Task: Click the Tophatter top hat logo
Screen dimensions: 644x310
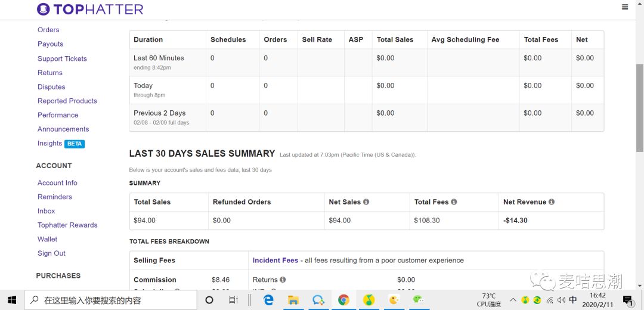Action: (x=44, y=9)
